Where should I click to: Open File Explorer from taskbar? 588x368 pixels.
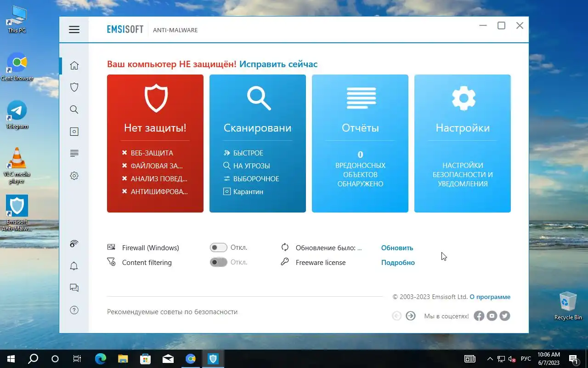coord(123,359)
